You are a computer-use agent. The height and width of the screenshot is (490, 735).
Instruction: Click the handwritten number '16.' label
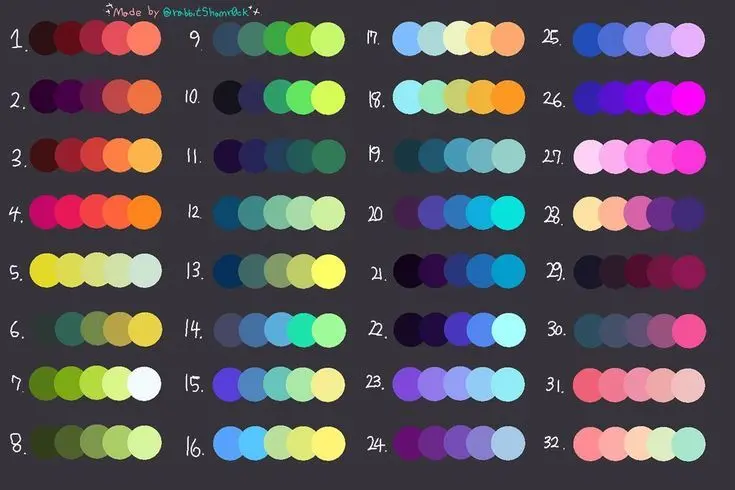tap(195, 446)
